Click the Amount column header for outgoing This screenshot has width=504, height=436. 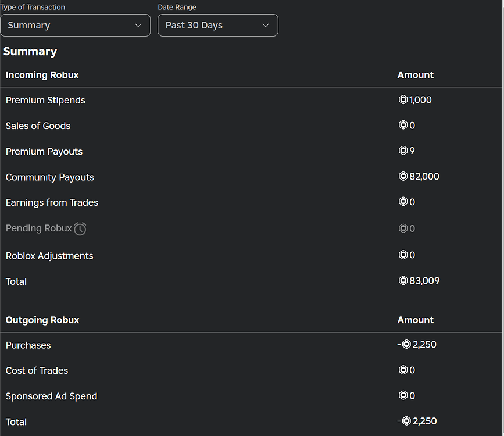pos(415,320)
